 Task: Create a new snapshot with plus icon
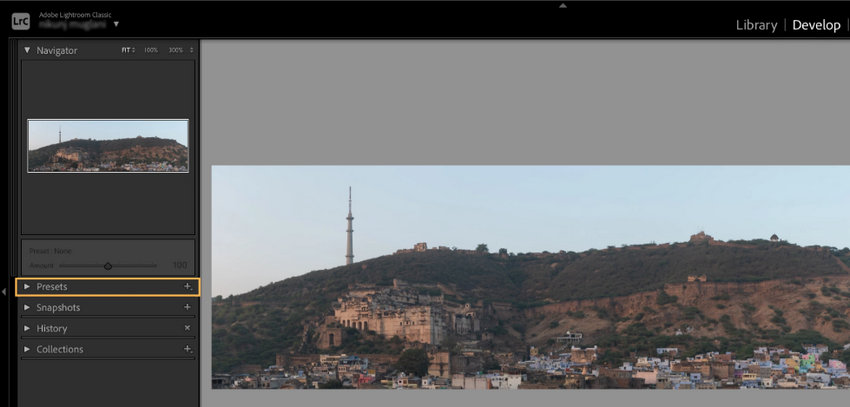click(188, 307)
